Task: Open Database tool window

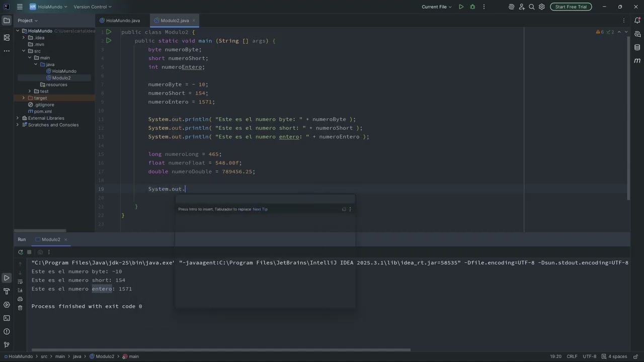Action: pyautogui.click(x=637, y=47)
